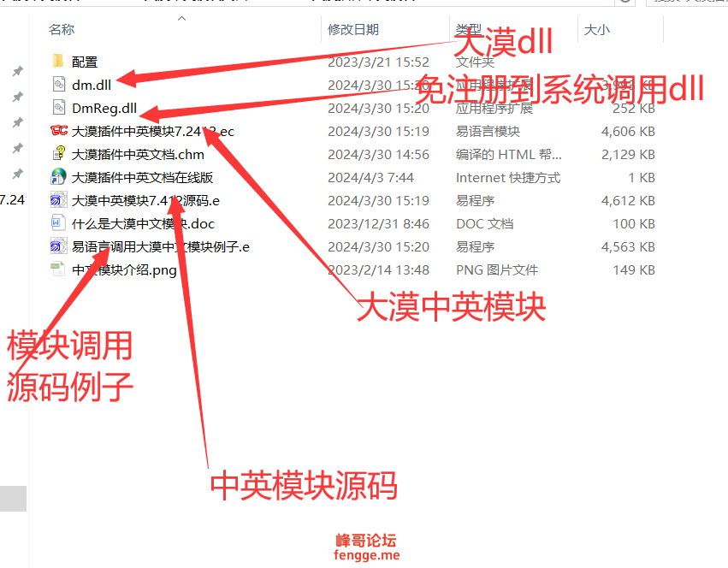Click the date 2024/3/30 14:56
Viewport: 728px width, 568px height.
(x=378, y=154)
